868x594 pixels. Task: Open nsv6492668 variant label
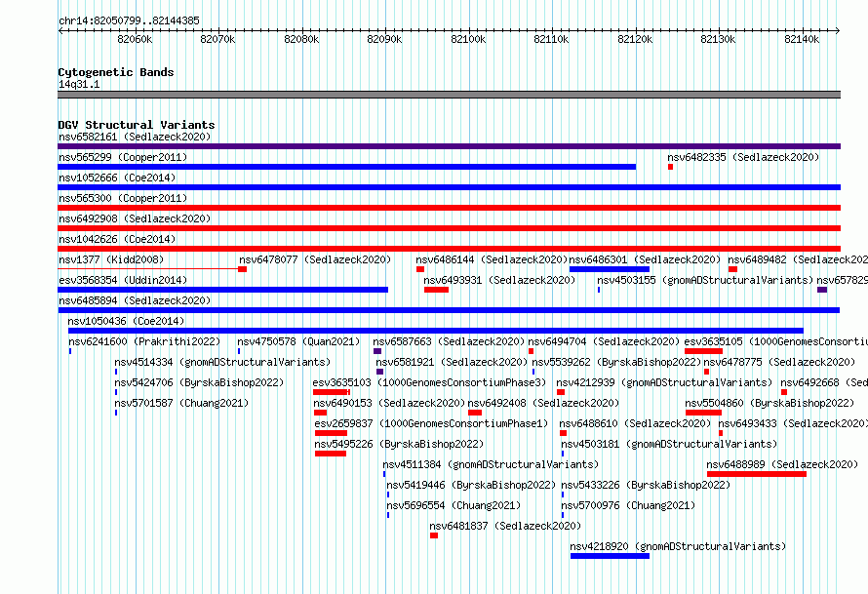[824, 382]
